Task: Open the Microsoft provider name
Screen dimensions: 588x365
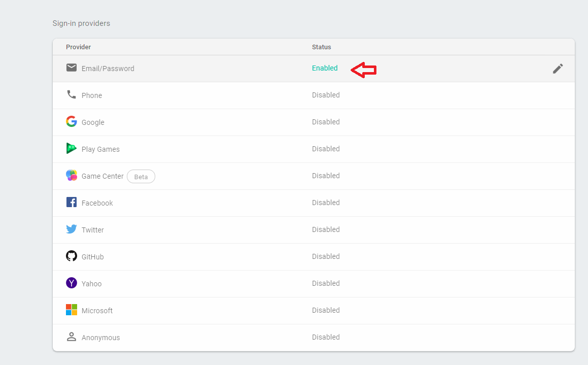Action: click(x=97, y=311)
